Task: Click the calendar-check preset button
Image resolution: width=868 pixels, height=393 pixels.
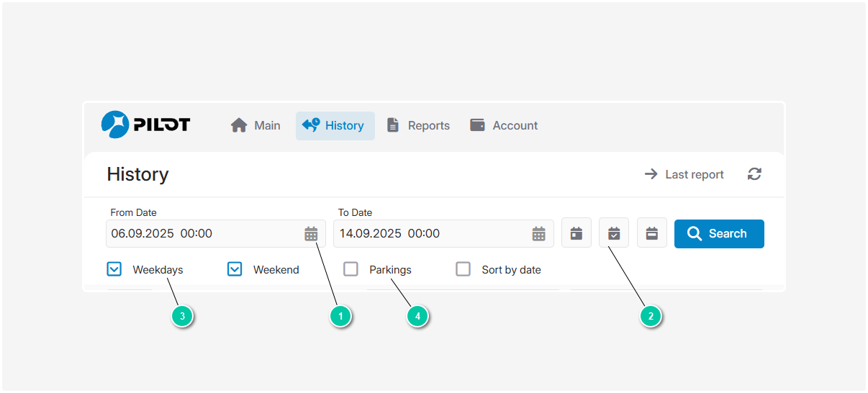Action: 614,233
